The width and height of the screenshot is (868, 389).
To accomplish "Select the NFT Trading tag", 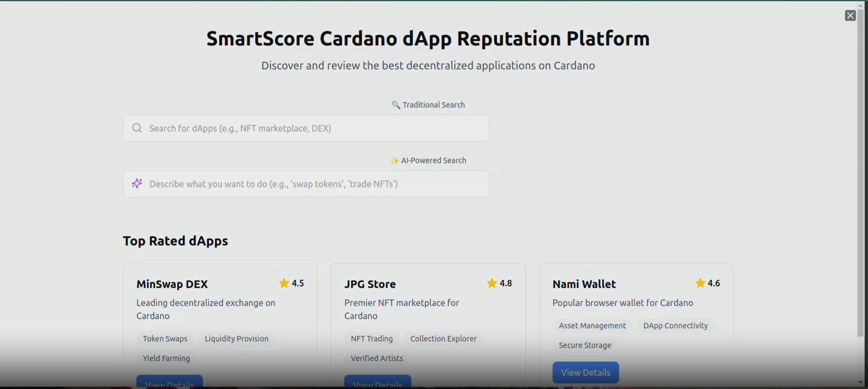I will [x=371, y=339].
